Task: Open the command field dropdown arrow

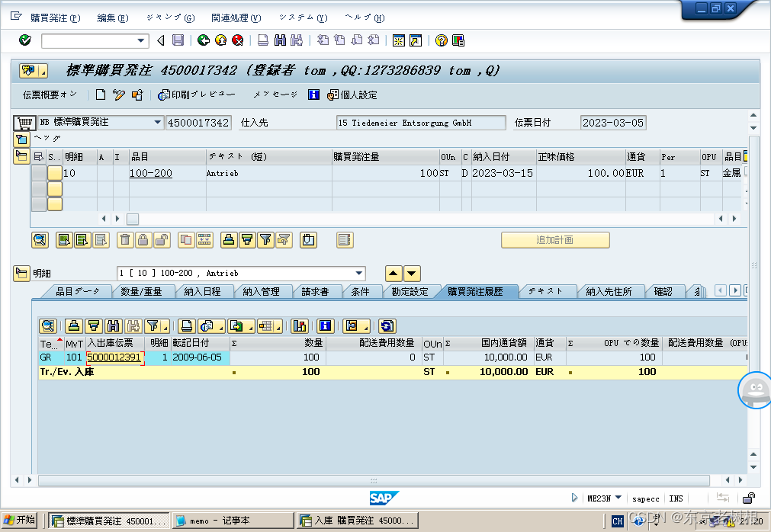Action: click(x=141, y=40)
